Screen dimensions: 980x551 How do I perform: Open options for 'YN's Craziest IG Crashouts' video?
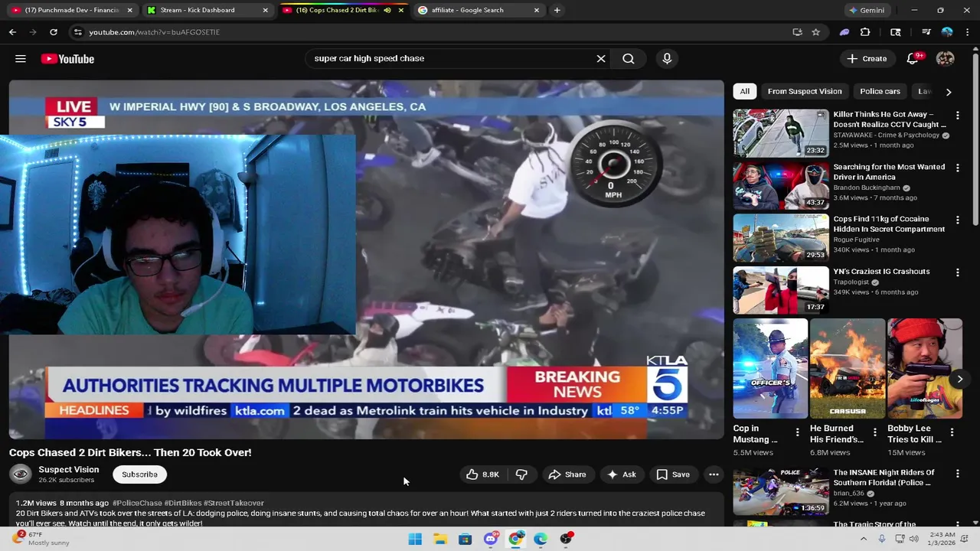pyautogui.click(x=957, y=272)
